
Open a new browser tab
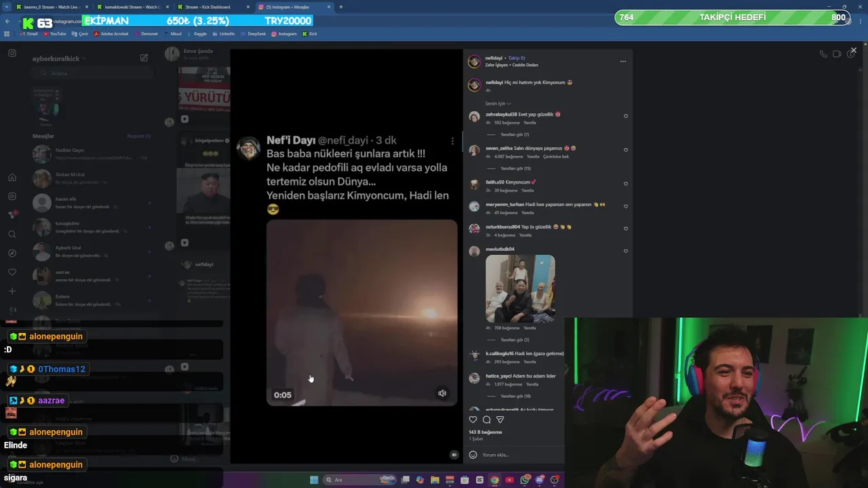tap(340, 7)
